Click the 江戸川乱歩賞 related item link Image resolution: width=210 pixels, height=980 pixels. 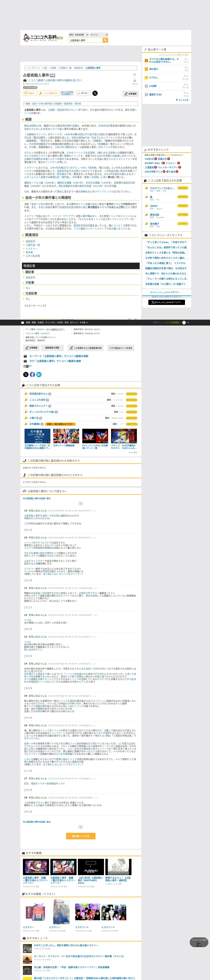33,256
